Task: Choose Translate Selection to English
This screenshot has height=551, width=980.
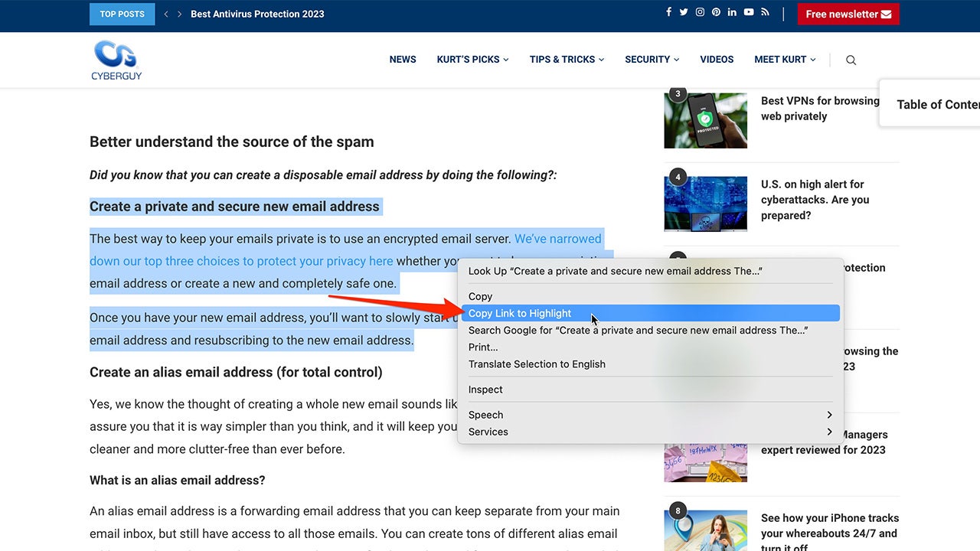Action: click(x=651, y=364)
